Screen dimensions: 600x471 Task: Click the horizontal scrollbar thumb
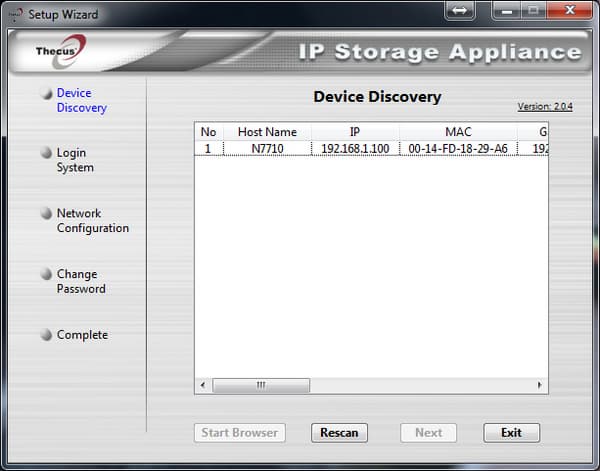coord(261,385)
